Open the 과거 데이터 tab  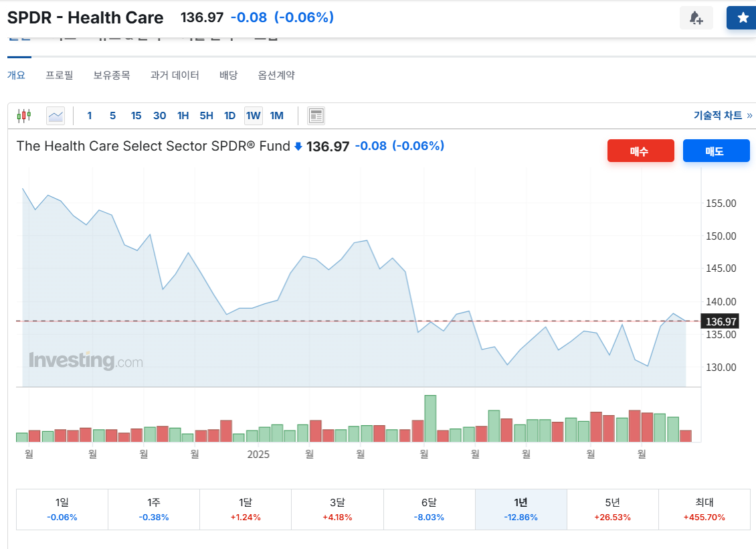(175, 75)
